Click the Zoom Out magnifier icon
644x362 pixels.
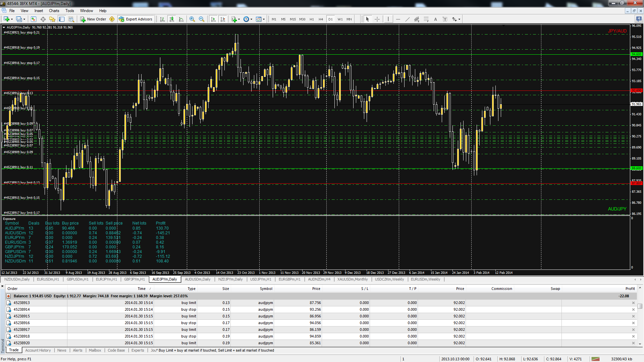pos(201,19)
